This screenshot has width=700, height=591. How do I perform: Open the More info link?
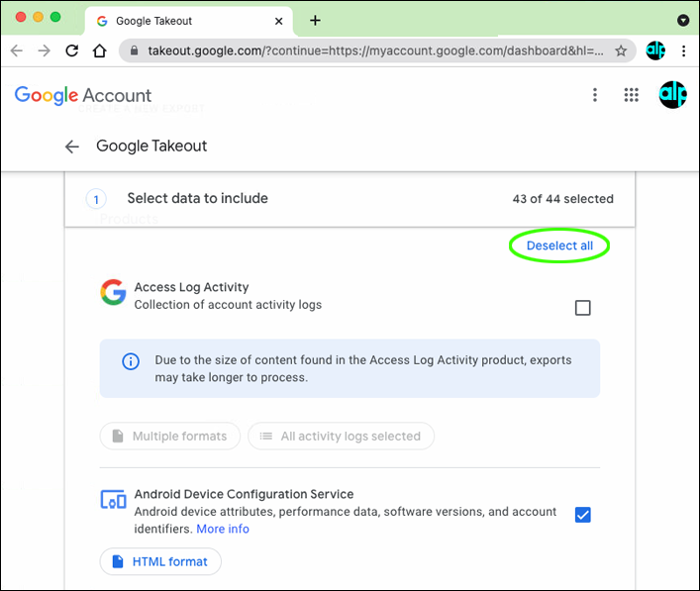223,530
